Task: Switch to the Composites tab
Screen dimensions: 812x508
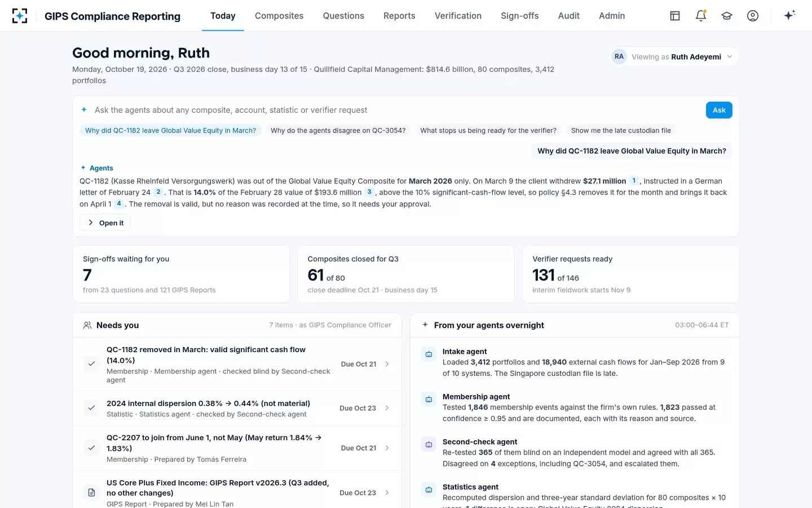Action: point(279,16)
